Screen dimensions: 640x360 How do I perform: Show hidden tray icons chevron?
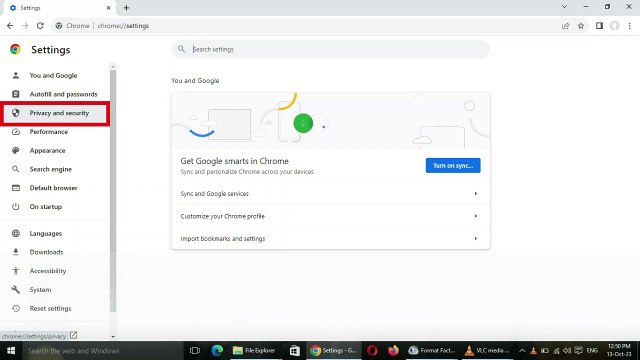click(x=522, y=351)
